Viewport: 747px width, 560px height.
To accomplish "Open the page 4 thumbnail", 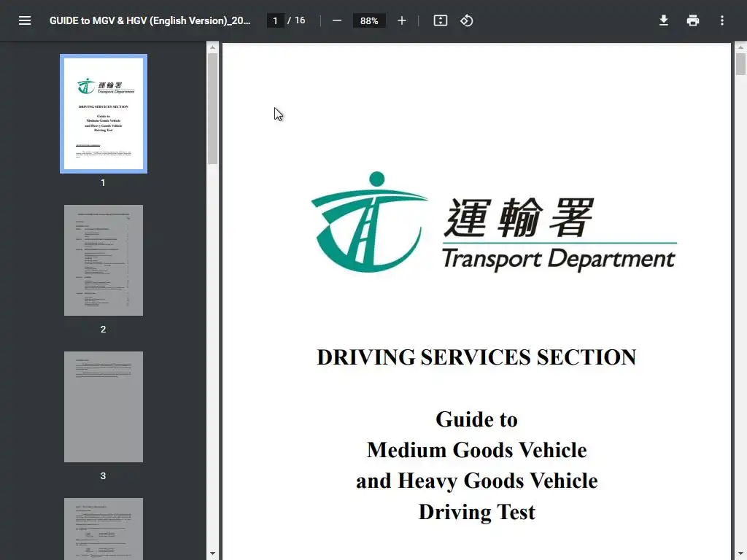I will click(x=104, y=529).
